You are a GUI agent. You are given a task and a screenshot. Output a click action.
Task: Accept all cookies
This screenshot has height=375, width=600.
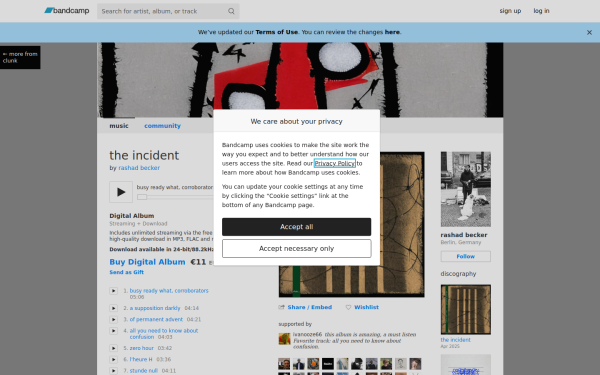click(297, 227)
